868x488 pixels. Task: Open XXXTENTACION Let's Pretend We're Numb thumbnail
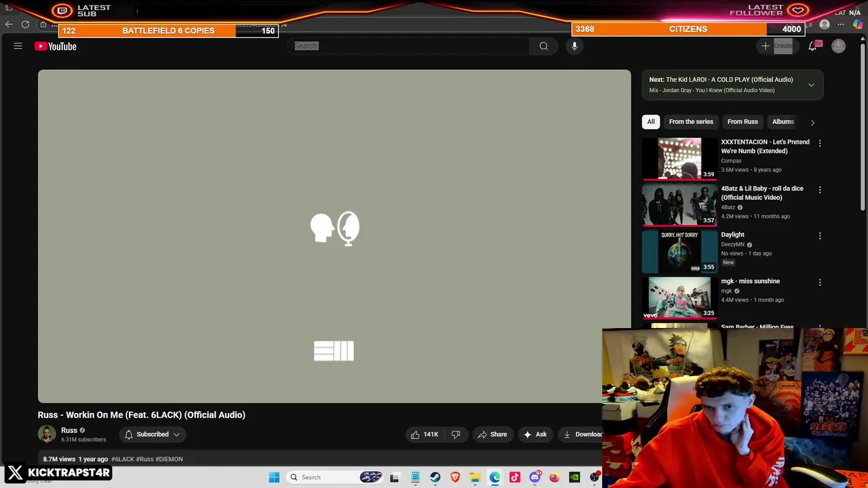point(679,159)
